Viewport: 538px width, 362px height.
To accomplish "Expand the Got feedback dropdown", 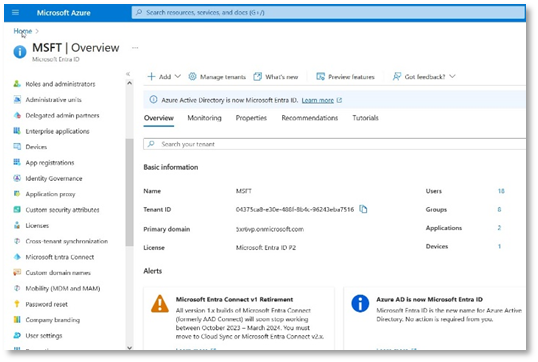I will [424, 77].
